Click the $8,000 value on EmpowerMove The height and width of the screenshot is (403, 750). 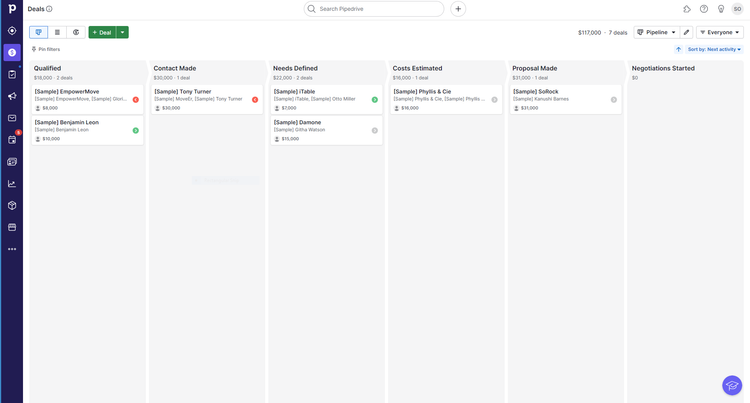tap(50, 108)
